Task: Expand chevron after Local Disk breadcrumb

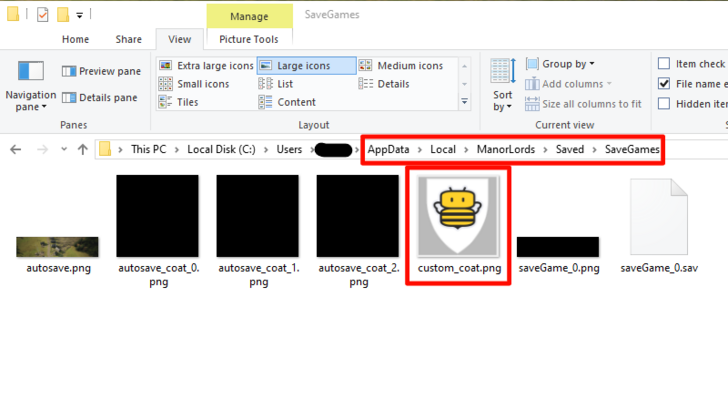Action: pos(266,150)
